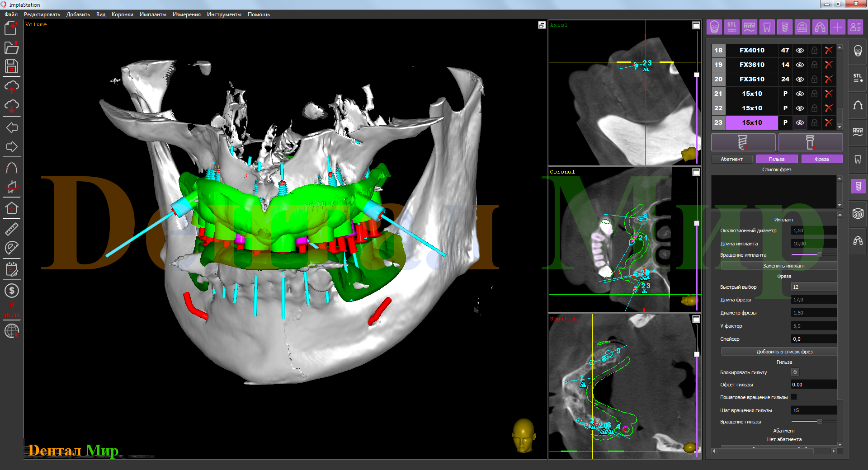Toggle the block sleeve lock button
The width and height of the screenshot is (868, 470).
pos(795,372)
